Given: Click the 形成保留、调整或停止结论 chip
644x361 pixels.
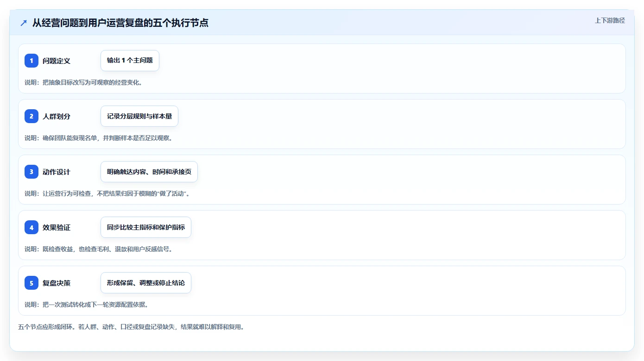Looking at the screenshot, I should [x=146, y=283].
